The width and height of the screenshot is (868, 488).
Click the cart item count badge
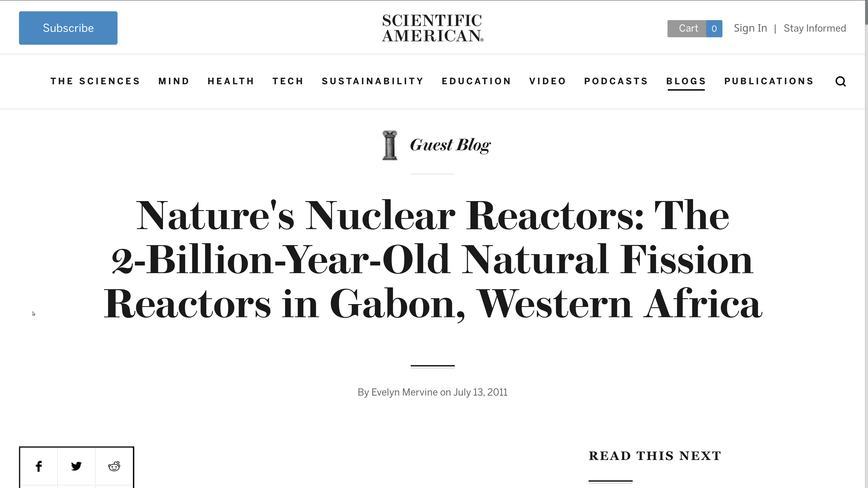click(x=714, y=29)
